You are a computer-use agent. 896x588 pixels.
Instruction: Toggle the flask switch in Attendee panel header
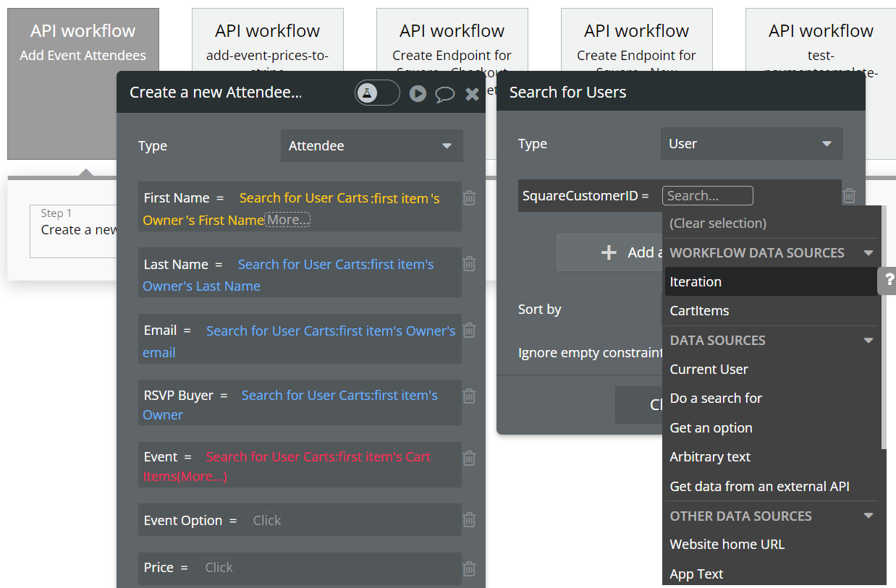click(x=376, y=93)
